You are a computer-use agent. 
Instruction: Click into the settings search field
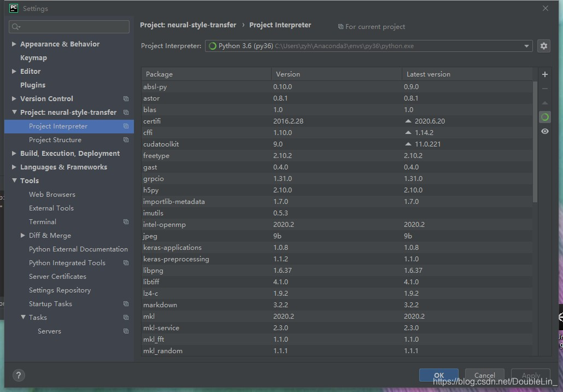coord(69,27)
